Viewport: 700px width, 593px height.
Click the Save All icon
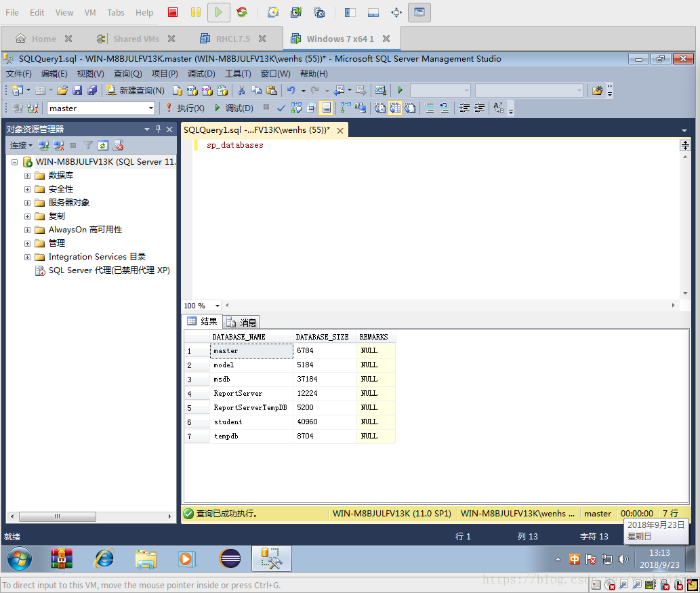(x=92, y=91)
